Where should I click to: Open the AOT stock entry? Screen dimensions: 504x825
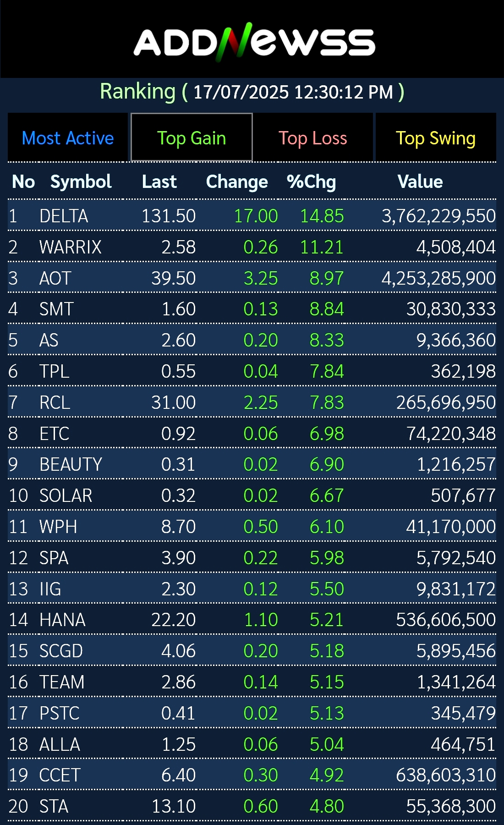click(x=55, y=278)
